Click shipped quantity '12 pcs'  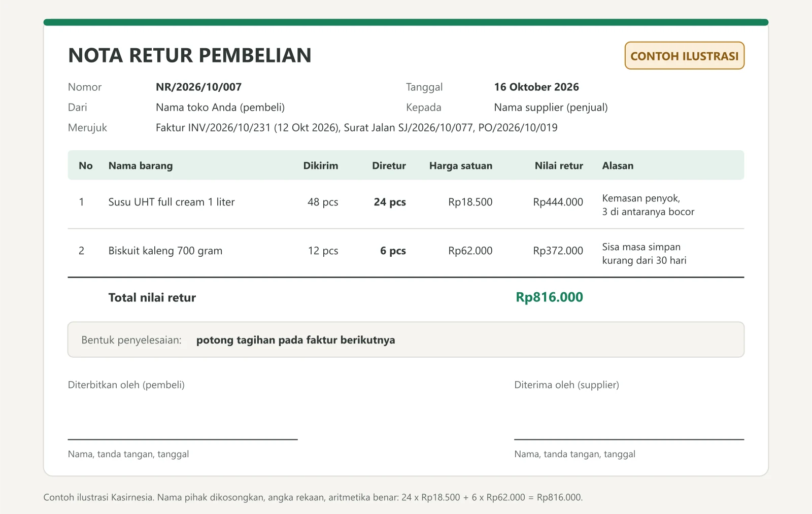click(x=323, y=251)
